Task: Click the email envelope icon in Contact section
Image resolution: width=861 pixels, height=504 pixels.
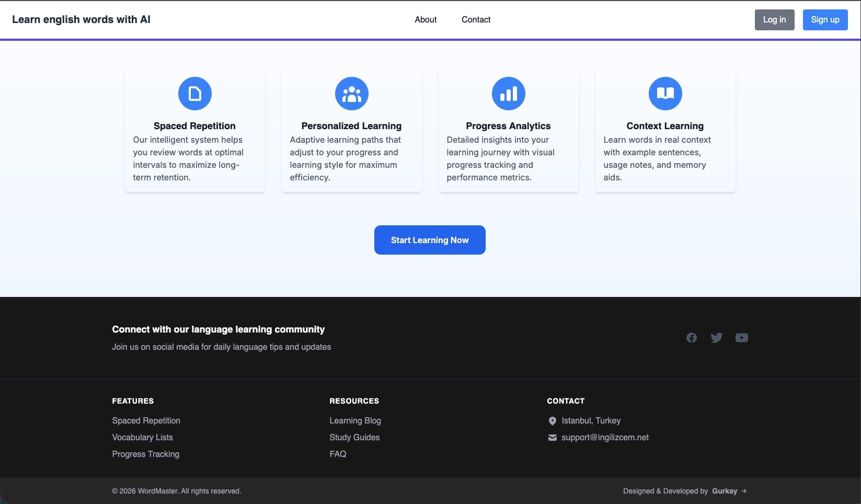Action: pyautogui.click(x=552, y=438)
